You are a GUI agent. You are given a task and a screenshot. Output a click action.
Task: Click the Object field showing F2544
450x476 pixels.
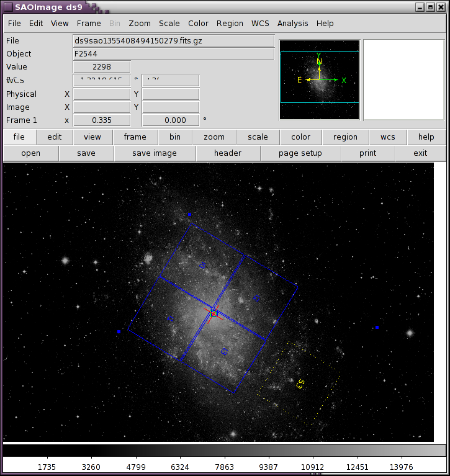pos(174,54)
